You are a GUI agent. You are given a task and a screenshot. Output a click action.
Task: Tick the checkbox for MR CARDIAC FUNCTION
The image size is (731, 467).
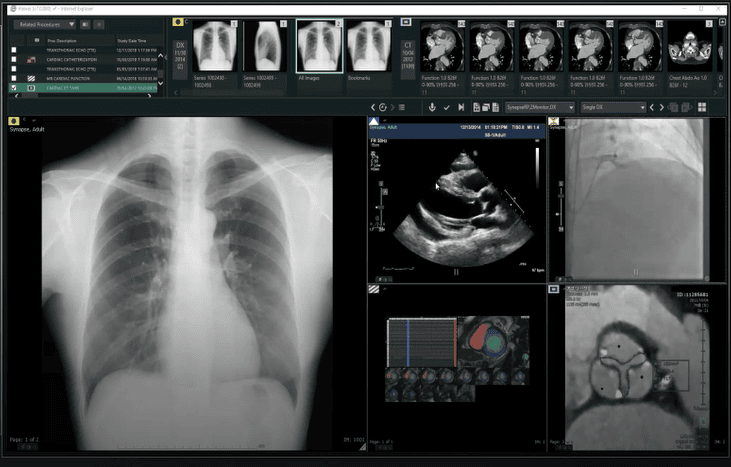click(x=14, y=78)
